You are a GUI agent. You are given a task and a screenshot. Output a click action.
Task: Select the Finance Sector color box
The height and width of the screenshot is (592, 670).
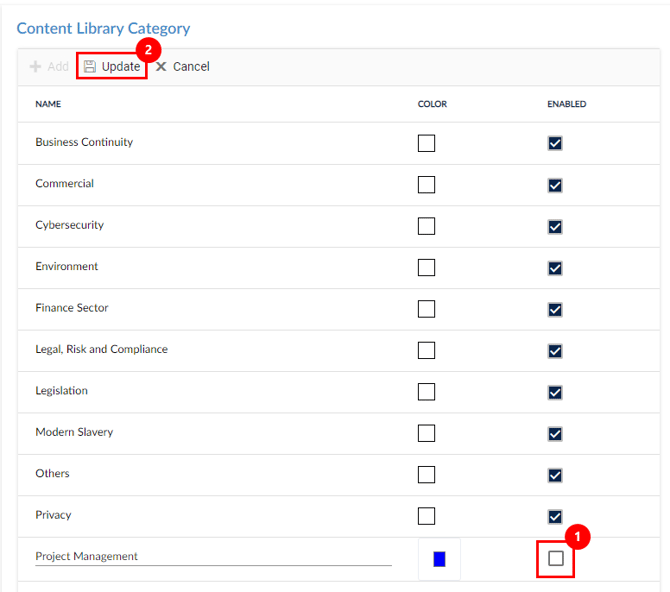[x=426, y=309]
